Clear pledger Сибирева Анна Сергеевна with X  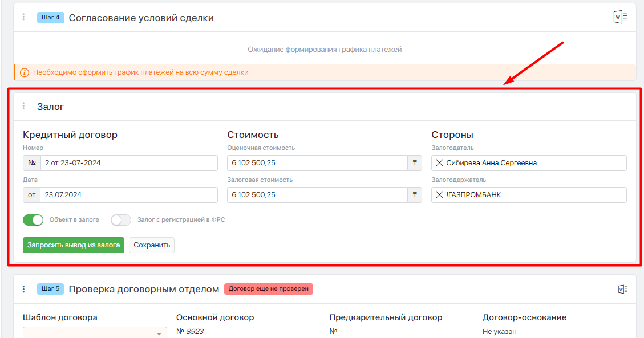439,163
